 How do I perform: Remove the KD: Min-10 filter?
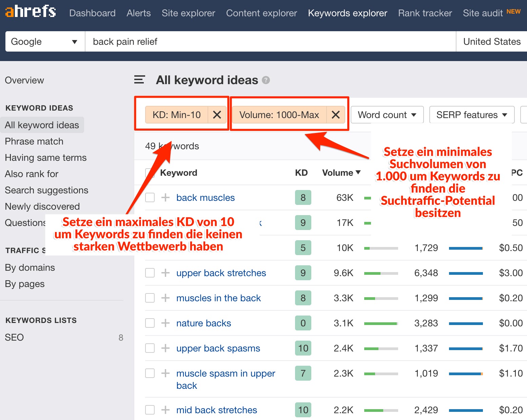(x=217, y=115)
